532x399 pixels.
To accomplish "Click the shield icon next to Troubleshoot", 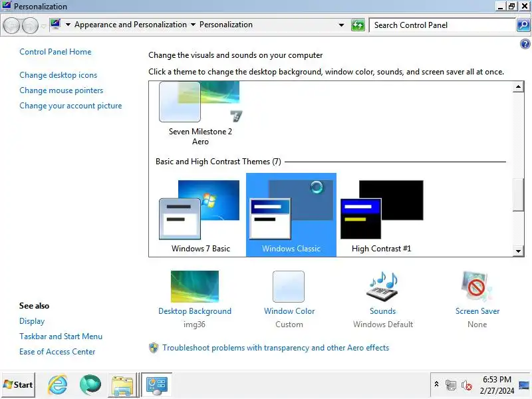I will (154, 348).
